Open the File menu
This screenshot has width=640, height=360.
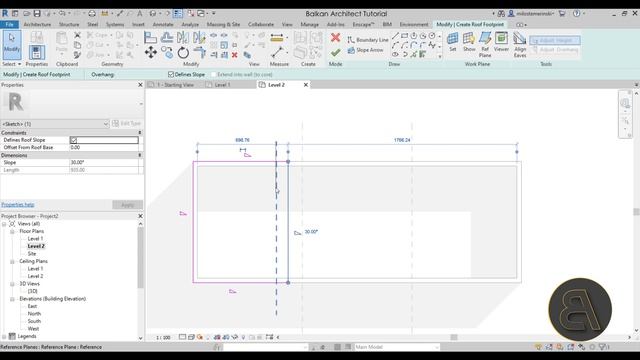coord(9,24)
